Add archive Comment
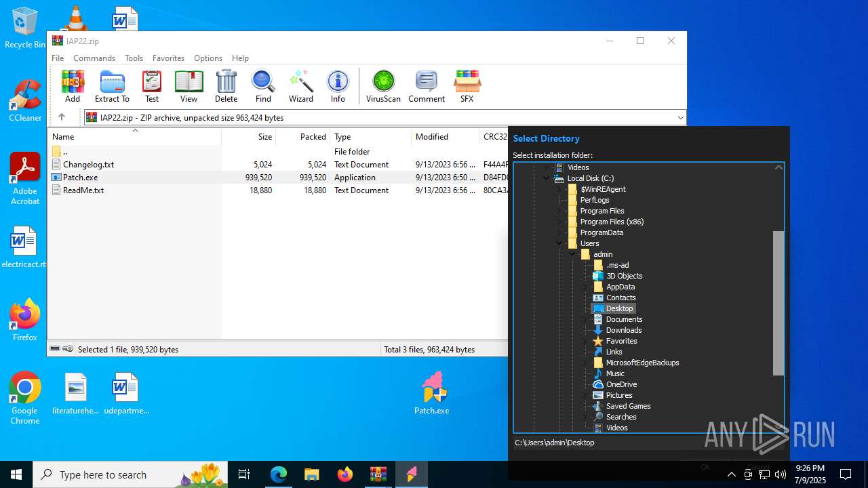868x488 pixels. click(x=427, y=86)
